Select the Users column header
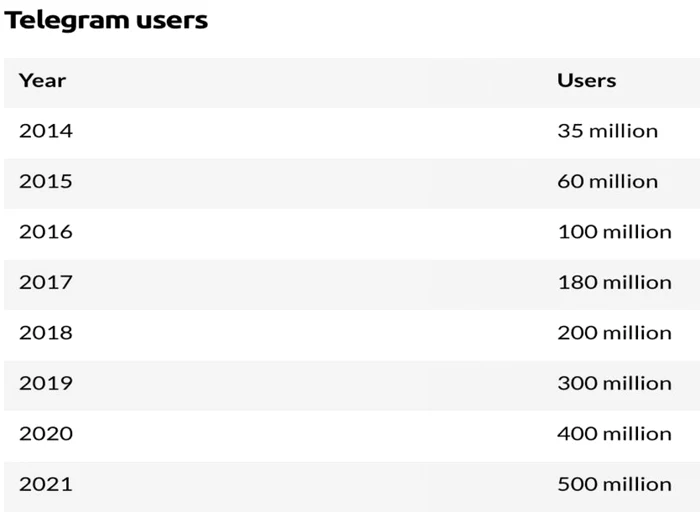 [x=587, y=80]
